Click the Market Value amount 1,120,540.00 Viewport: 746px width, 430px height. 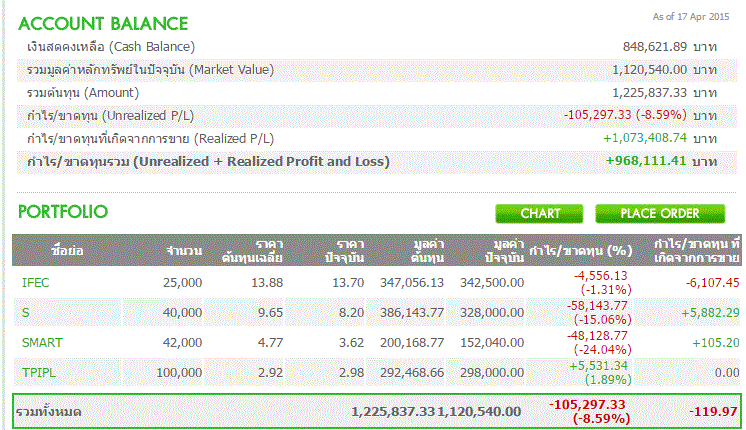649,70
